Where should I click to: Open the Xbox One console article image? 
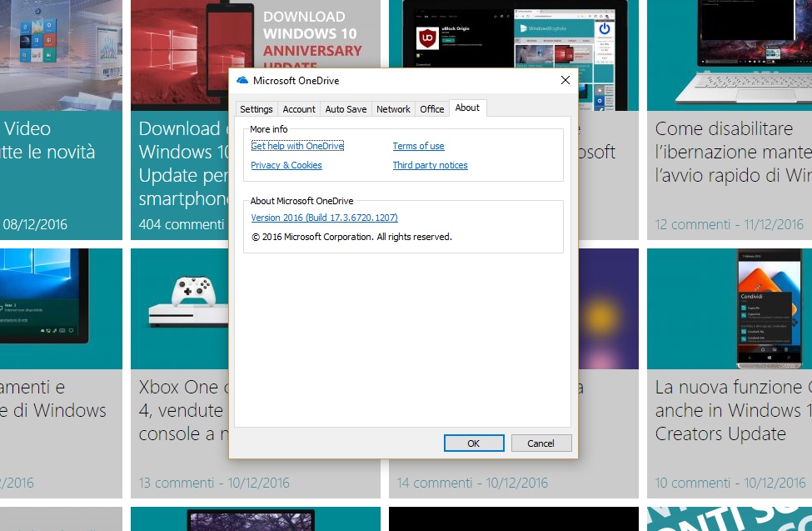tap(179, 308)
